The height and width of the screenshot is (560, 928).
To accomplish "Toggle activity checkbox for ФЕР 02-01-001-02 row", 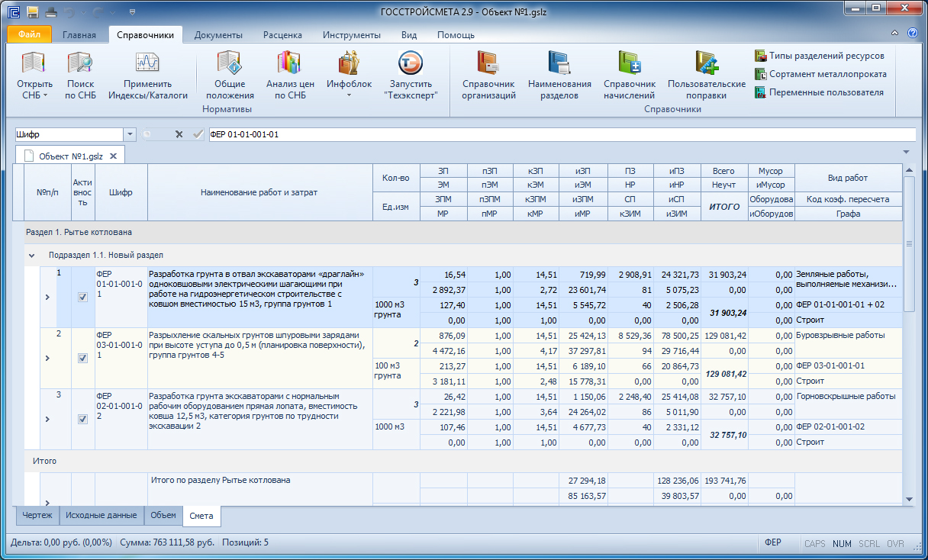I will point(82,419).
